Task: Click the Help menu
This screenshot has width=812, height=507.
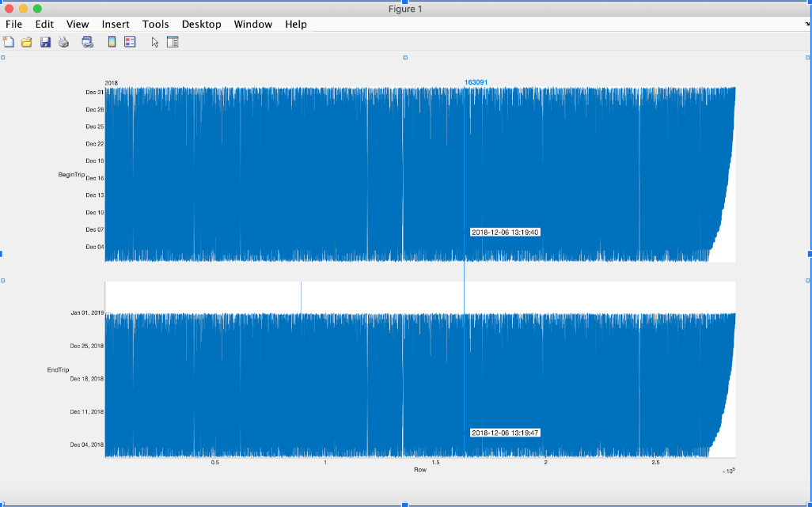Action: click(296, 25)
